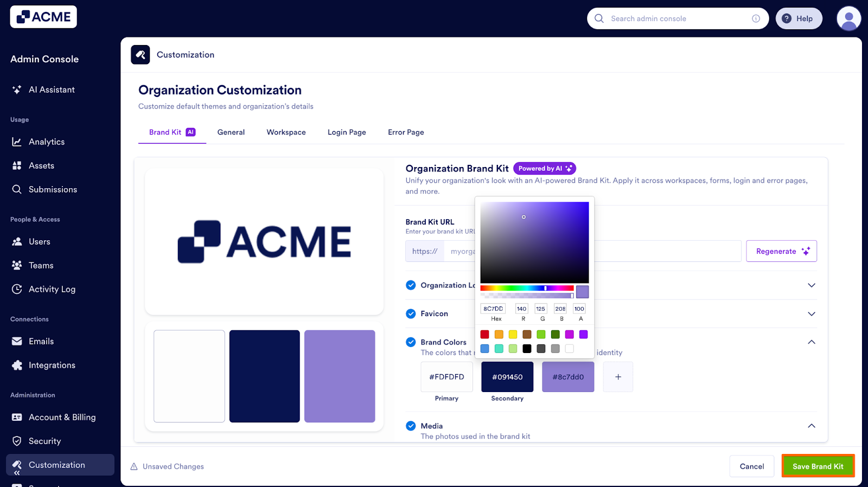Click the Integrations puzzle icon
Viewport: 868px width, 487px height.
pyautogui.click(x=17, y=365)
